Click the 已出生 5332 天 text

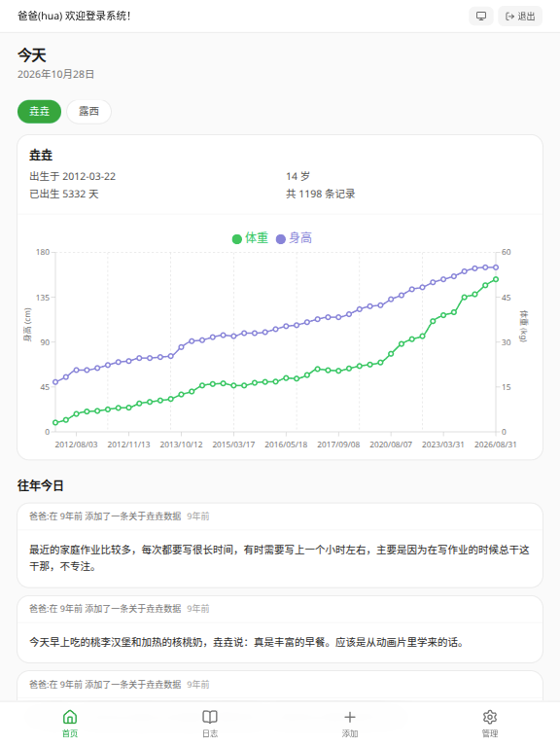click(64, 194)
